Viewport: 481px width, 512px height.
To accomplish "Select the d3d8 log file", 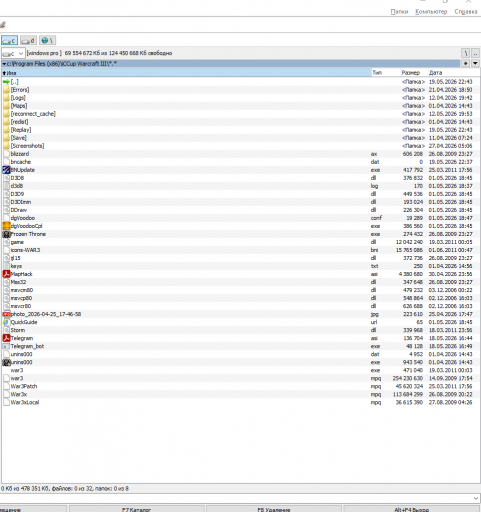I will pos(240,186).
